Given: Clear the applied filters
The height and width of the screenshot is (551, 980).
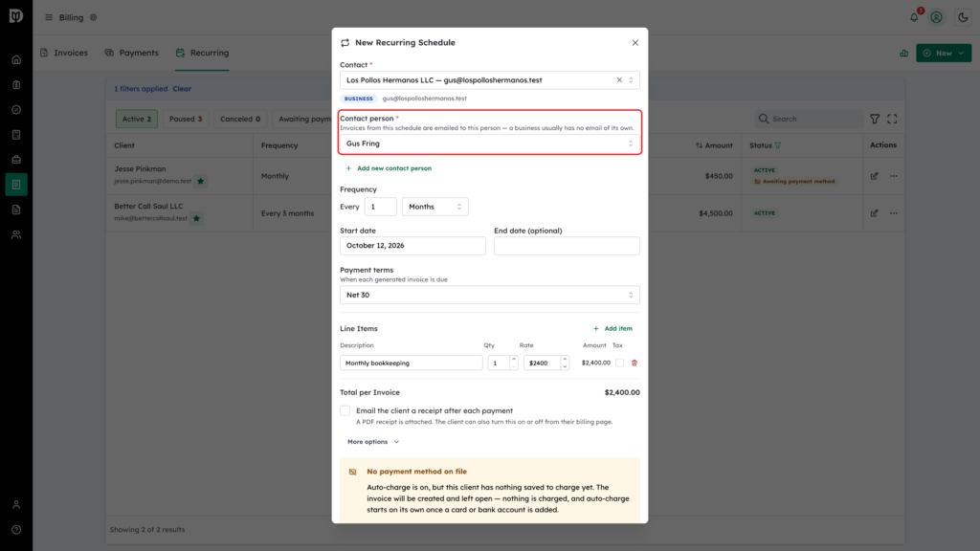Looking at the screenshot, I should [x=182, y=89].
